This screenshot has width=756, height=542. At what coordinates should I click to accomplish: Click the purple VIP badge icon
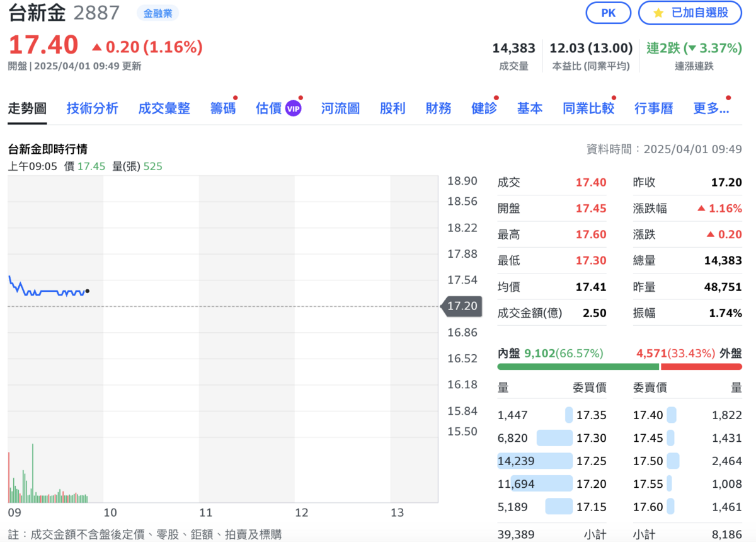click(x=293, y=108)
